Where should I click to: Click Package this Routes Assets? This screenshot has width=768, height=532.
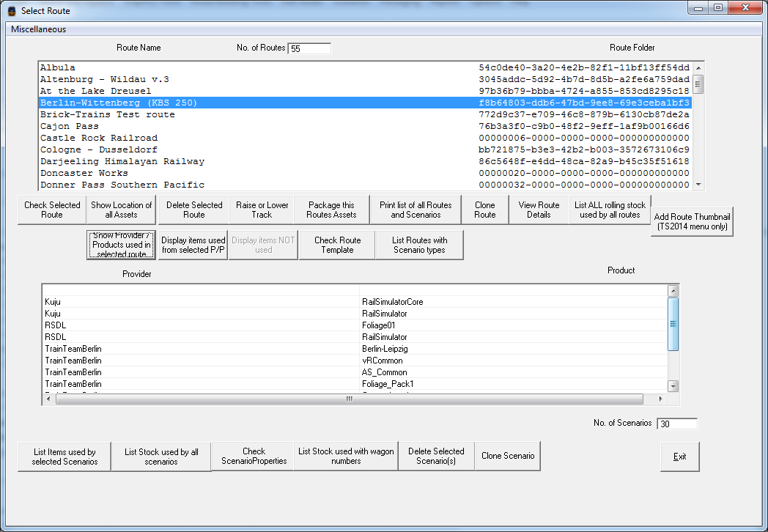pyautogui.click(x=331, y=210)
